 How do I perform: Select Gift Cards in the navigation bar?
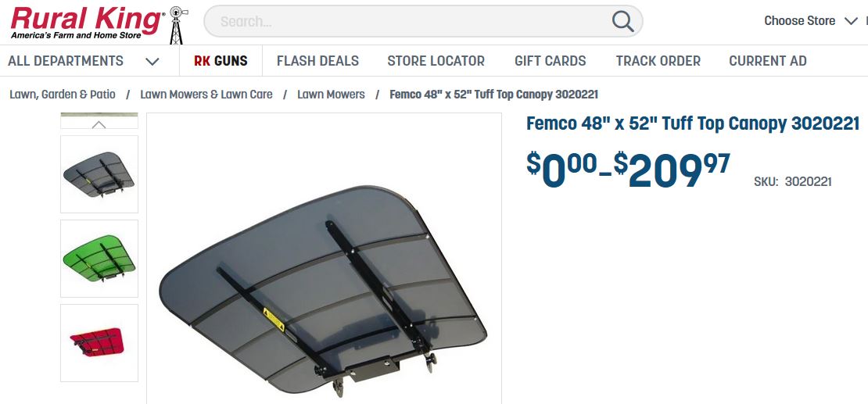tap(551, 61)
